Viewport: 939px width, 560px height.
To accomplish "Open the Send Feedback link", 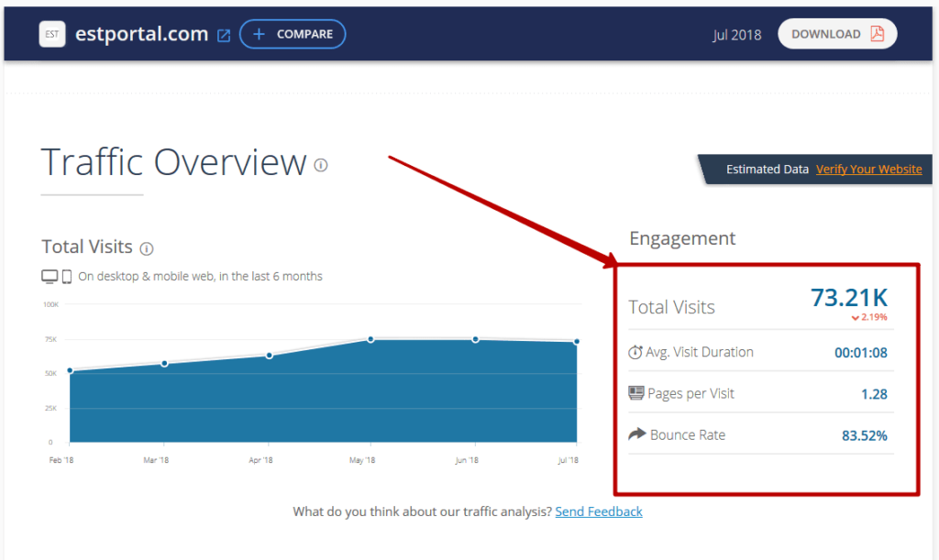I will point(598,511).
